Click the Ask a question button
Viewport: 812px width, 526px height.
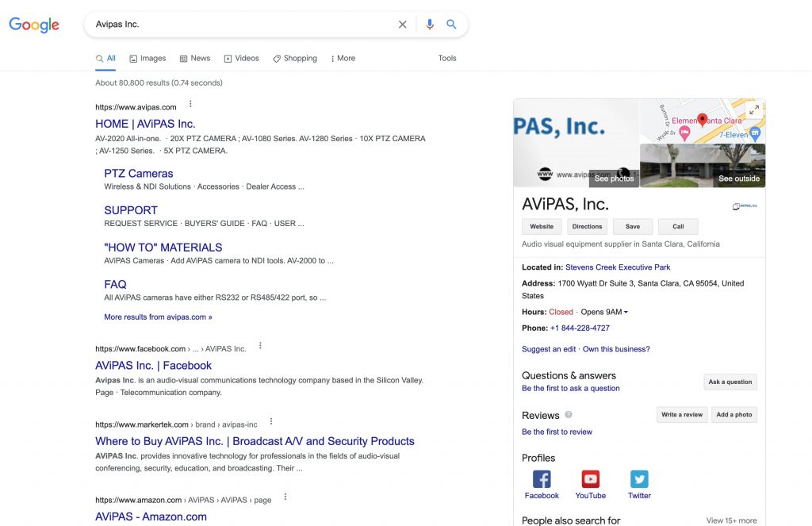point(730,382)
